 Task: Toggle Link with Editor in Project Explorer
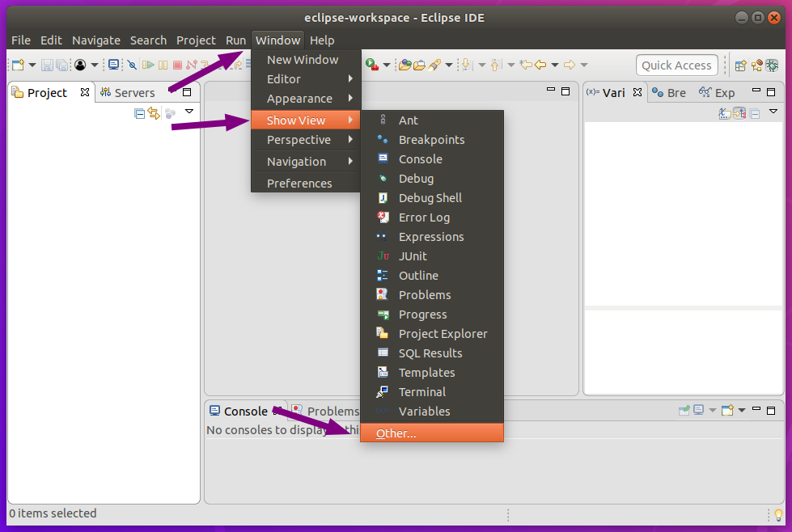pos(154,113)
